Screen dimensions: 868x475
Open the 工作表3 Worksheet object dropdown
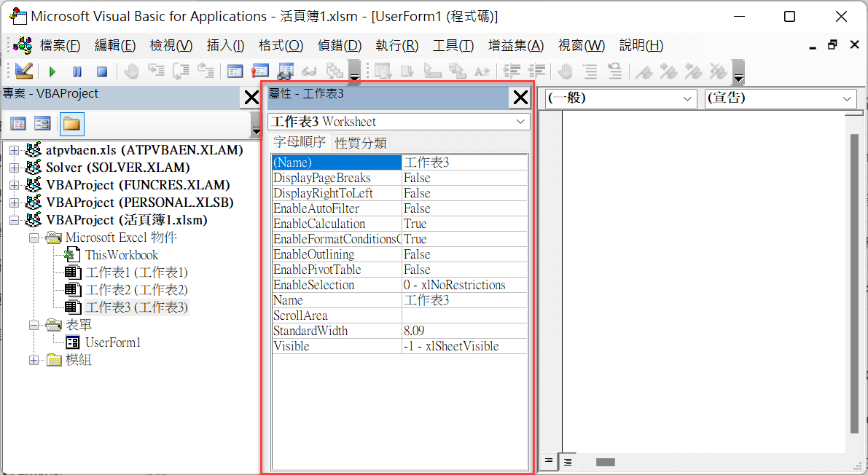pos(399,122)
